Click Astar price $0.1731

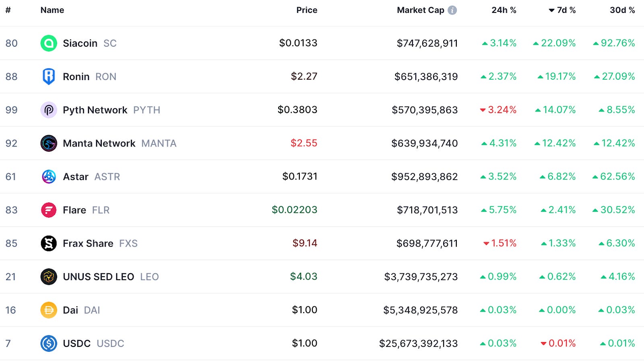click(300, 177)
